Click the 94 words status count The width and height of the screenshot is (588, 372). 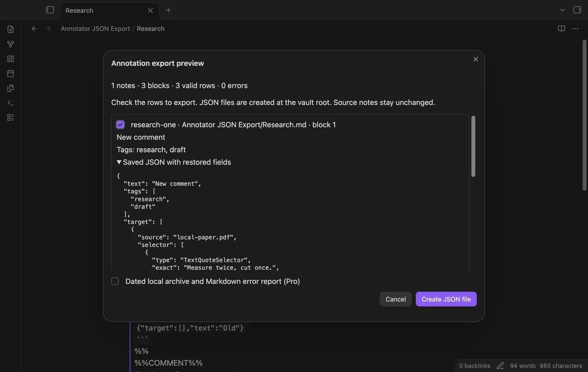(523, 366)
